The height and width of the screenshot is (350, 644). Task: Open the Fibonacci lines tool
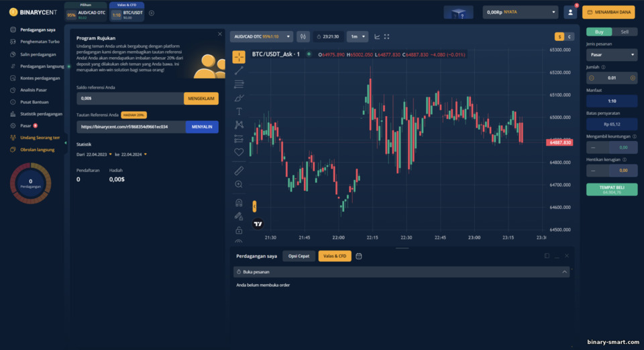239,85
